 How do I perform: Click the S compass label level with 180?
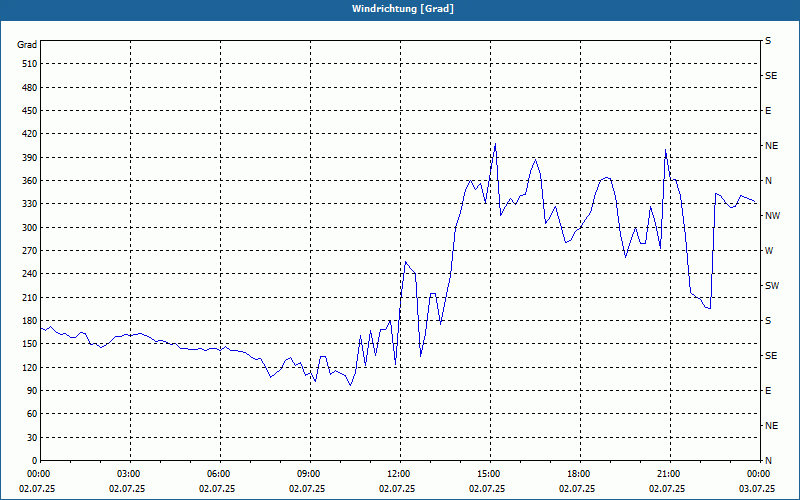click(768, 320)
